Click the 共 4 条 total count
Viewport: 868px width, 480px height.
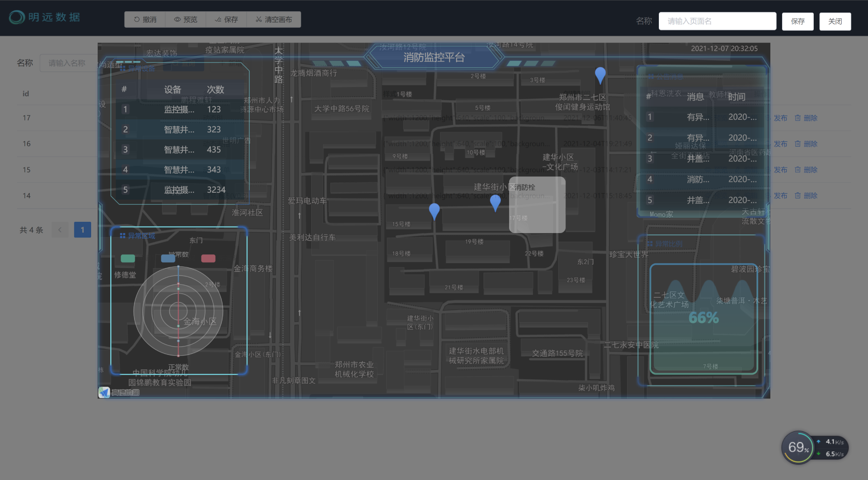(31, 230)
